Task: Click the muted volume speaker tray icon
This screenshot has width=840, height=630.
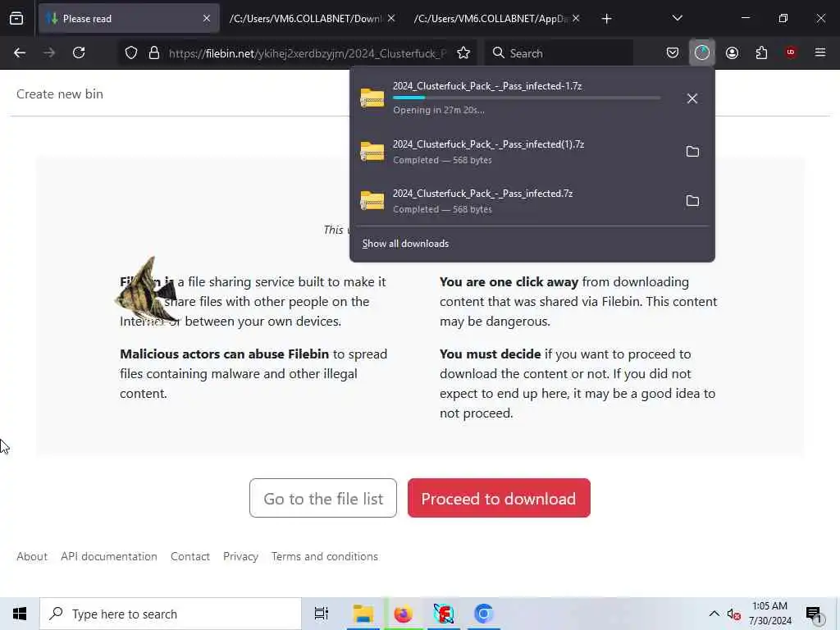Action: tap(733, 614)
